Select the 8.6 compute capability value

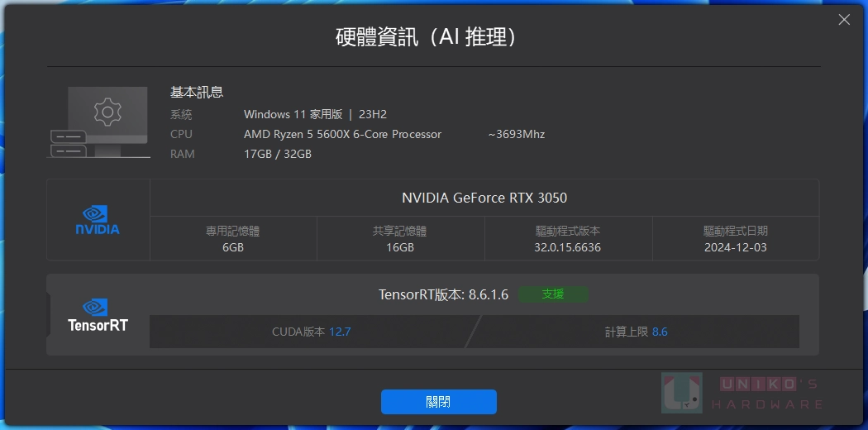point(660,332)
